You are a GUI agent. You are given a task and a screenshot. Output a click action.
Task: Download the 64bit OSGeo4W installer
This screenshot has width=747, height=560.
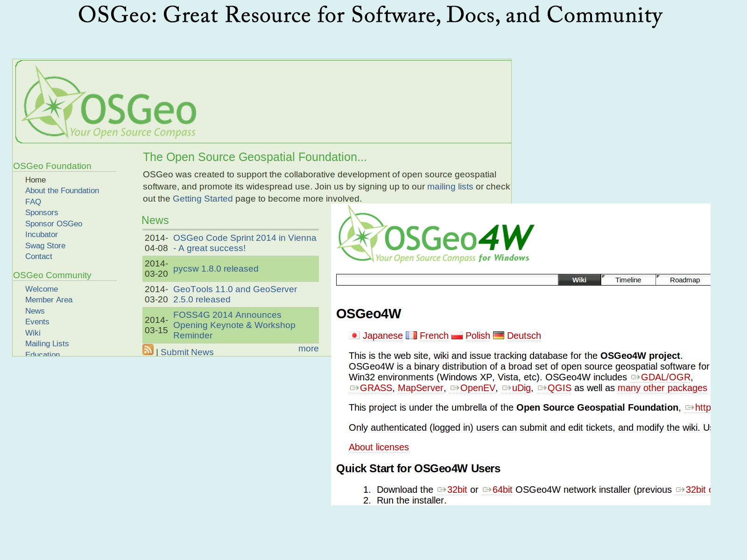pyautogui.click(x=502, y=490)
